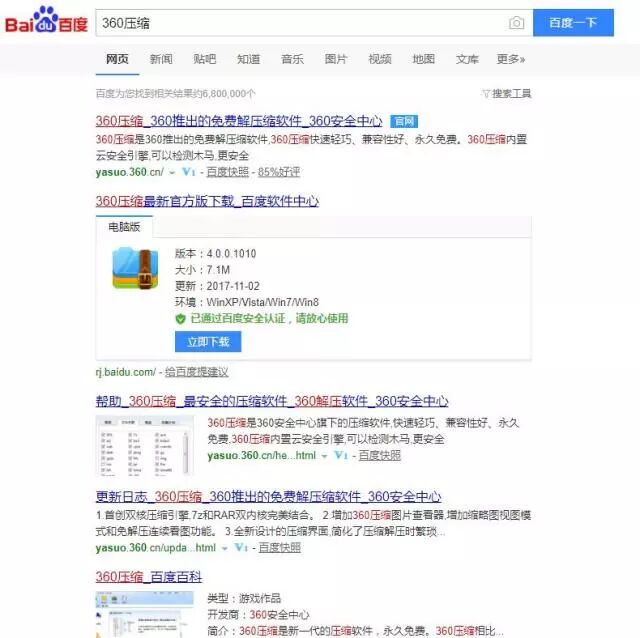Click the 更新：2017-11-02 text

tap(217, 286)
